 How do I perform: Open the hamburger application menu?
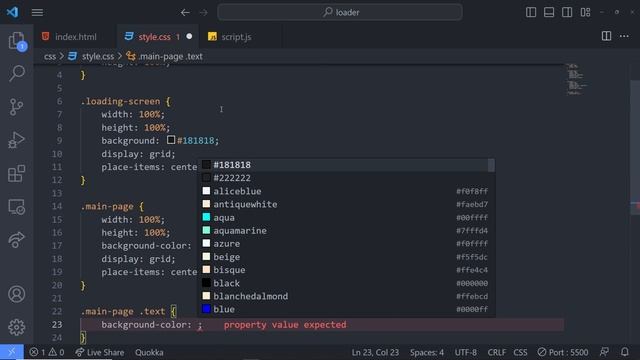coord(37,13)
